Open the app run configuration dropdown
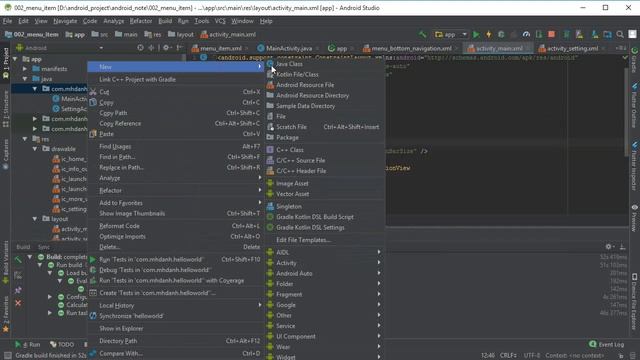 451,35
